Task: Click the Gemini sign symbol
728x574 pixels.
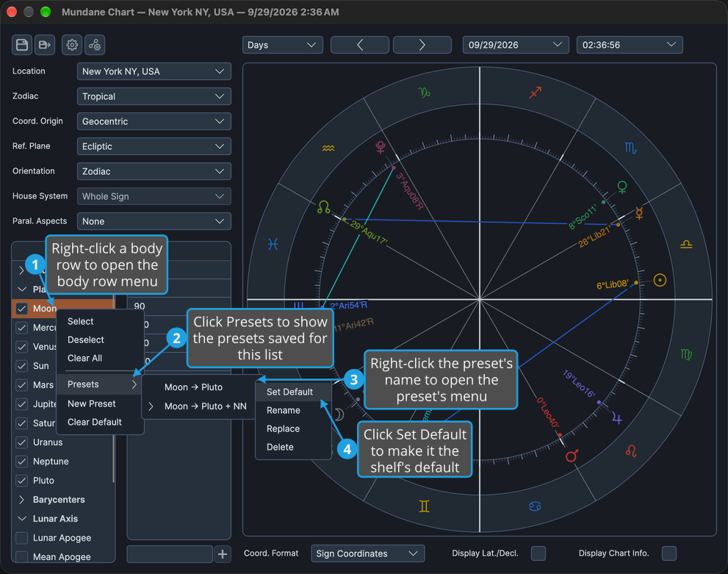Action: coord(425,506)
